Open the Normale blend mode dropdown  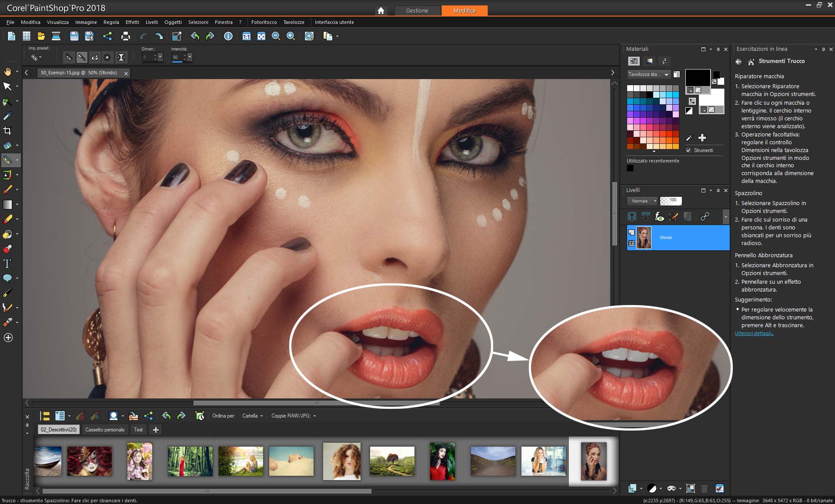pos(642,201)
